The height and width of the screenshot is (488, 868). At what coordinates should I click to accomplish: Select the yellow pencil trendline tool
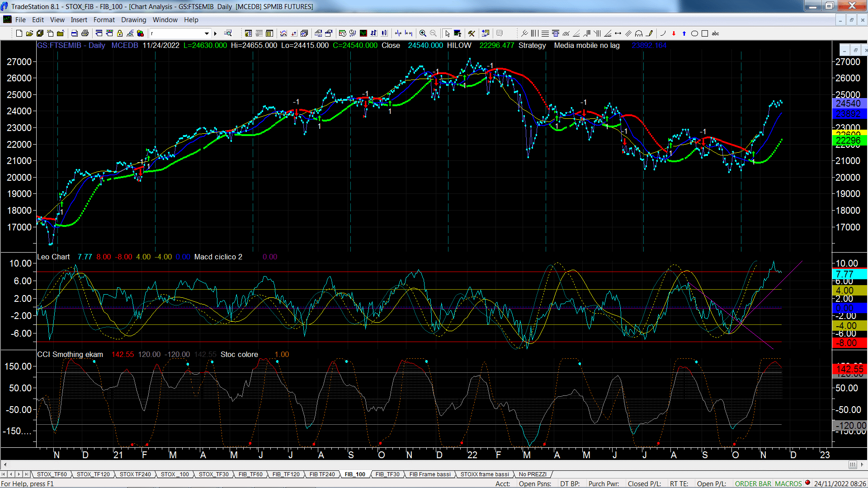650,33
